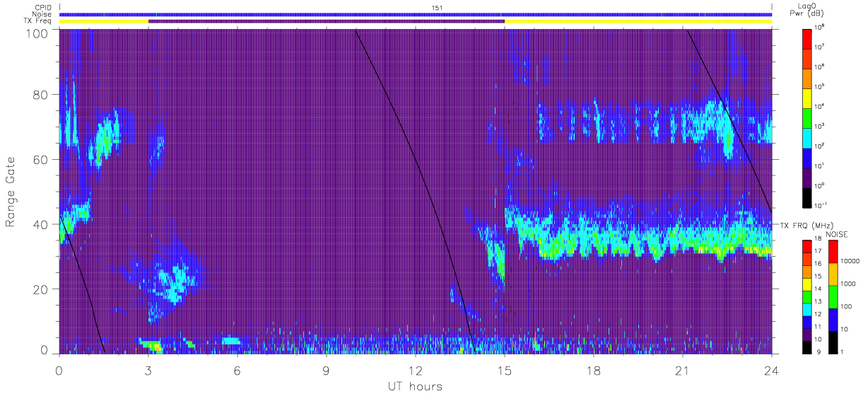Click the 100 tick label on the Range Gate axis
Screen dimensions: 868x401
click(37, 33)
